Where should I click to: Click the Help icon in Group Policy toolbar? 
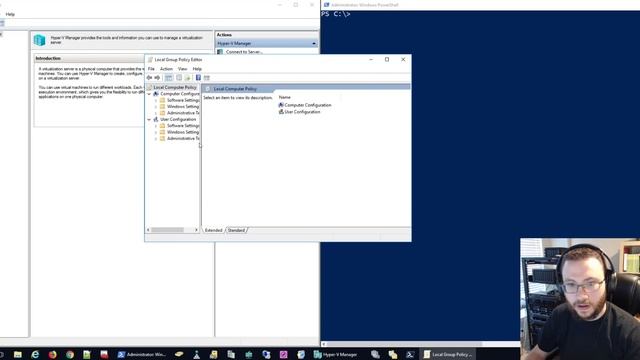point(198,78)
